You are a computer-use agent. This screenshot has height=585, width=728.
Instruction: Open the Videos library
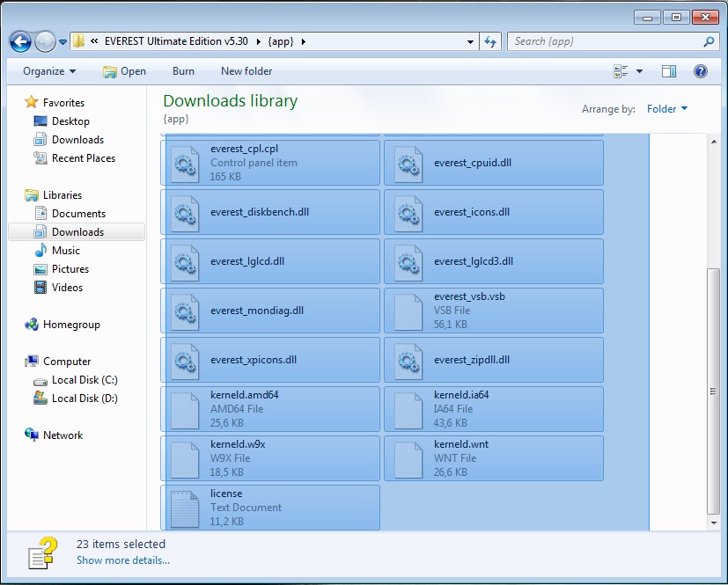(x=67, y=288)
